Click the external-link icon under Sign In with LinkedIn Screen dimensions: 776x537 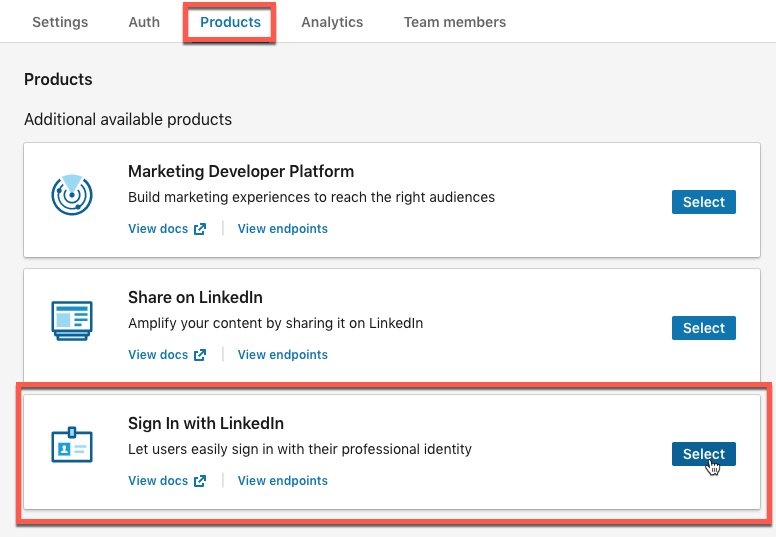(200, 481)
